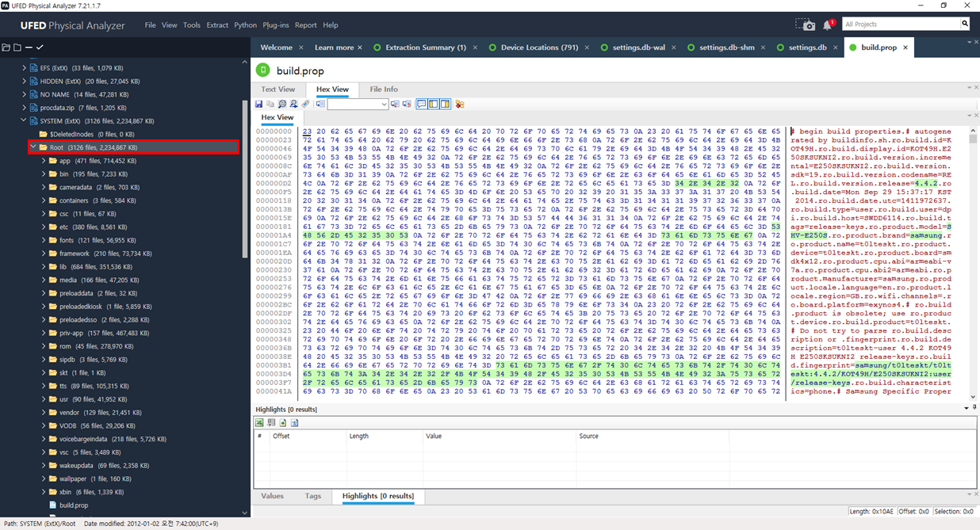Click the next-result arrow icon after combo box
The height and width of the screenshot is (530, 980).
coord(407,104)
